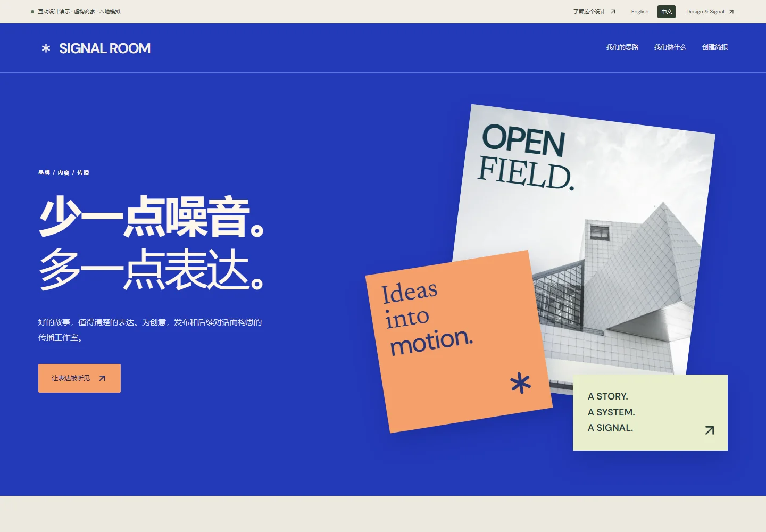Go to 我们做什么 nav item
766x532 pixels.
pyautogui.click(x=670, y=47)
